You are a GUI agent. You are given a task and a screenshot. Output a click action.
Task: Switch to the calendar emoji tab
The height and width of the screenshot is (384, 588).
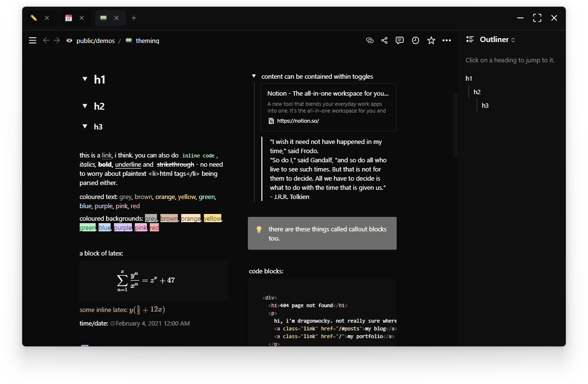click(69, 18)
